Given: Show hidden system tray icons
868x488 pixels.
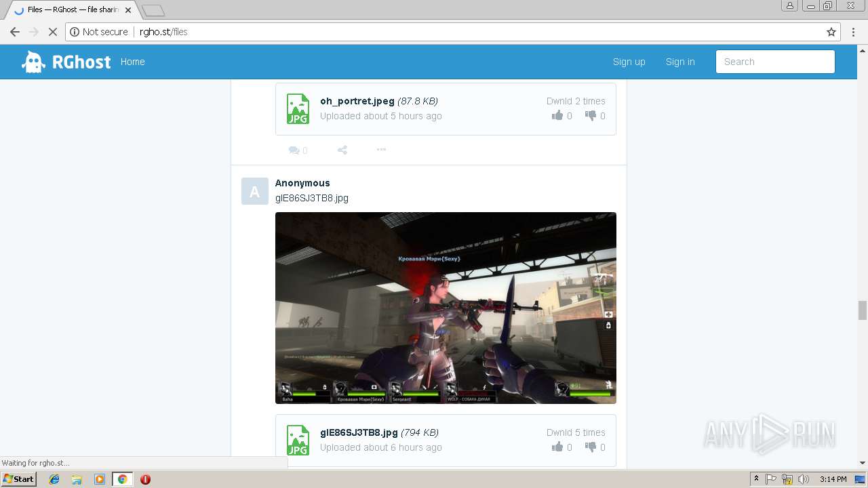Looking at the screenshot, I should (x=756, y=479).
